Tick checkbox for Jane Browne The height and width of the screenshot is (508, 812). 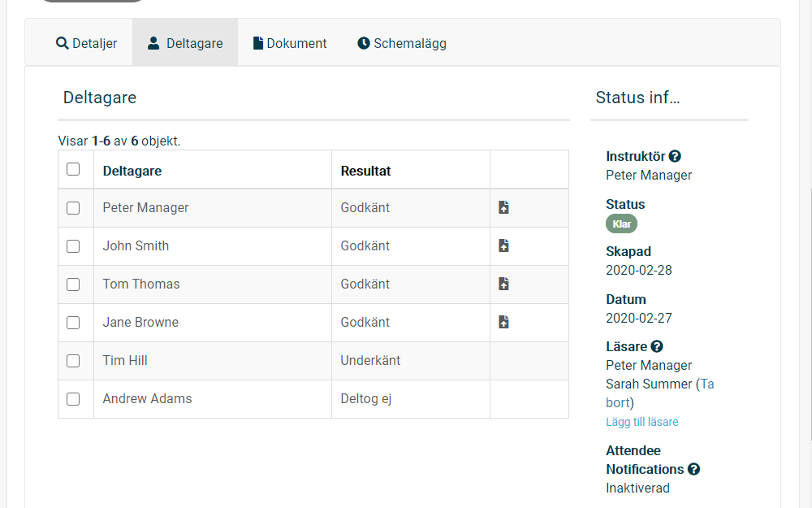73,323
